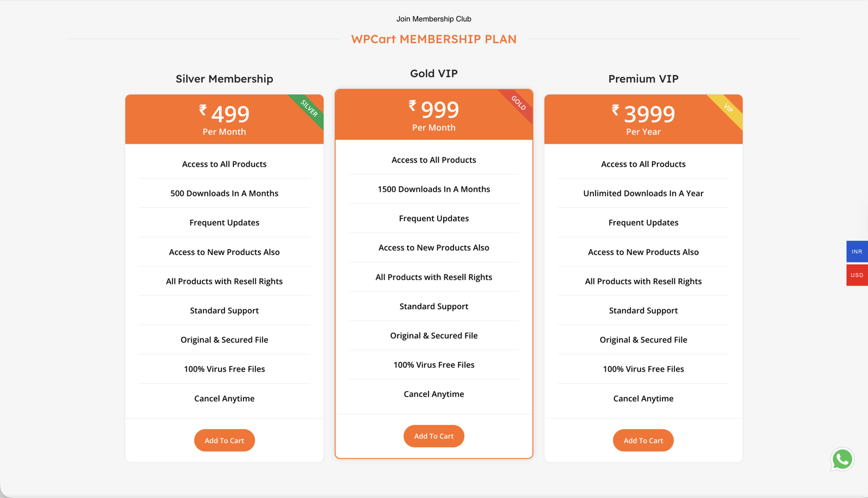Screen dimensions: 868x498
Task: Click the Join Membership Club text
Action: [433, 19]
